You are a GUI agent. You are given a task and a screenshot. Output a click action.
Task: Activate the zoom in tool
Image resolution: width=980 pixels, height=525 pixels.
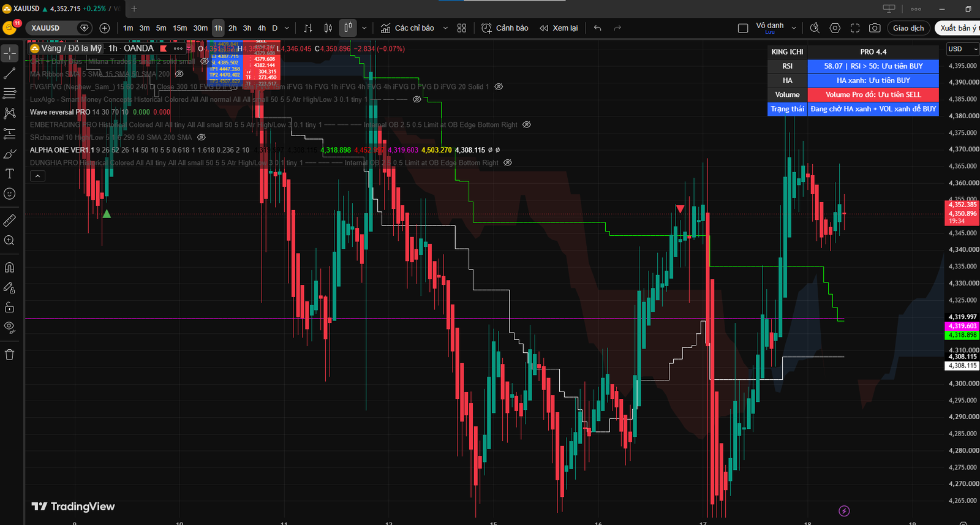[10, 240]
